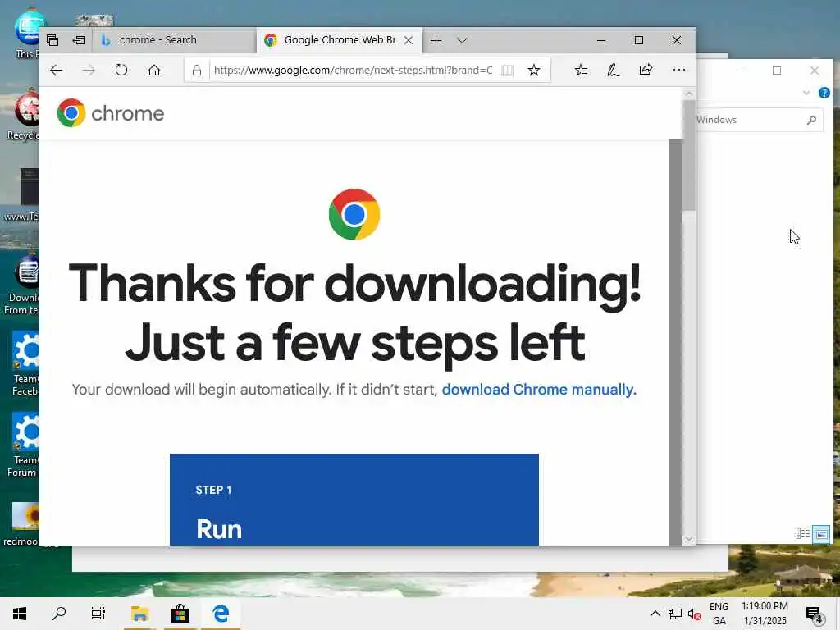Click magnifier icon in Explorer search box
The height and width of the screenshot is (630, 840).
(811, 120)
